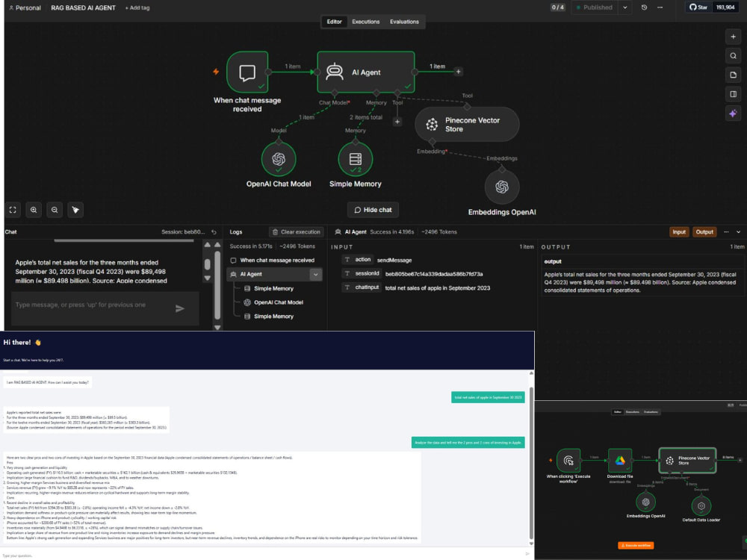Click the fit-to-view canvas icon
Image resolution: width=747 pixels, height=560 pixels.
pos(13,210)
